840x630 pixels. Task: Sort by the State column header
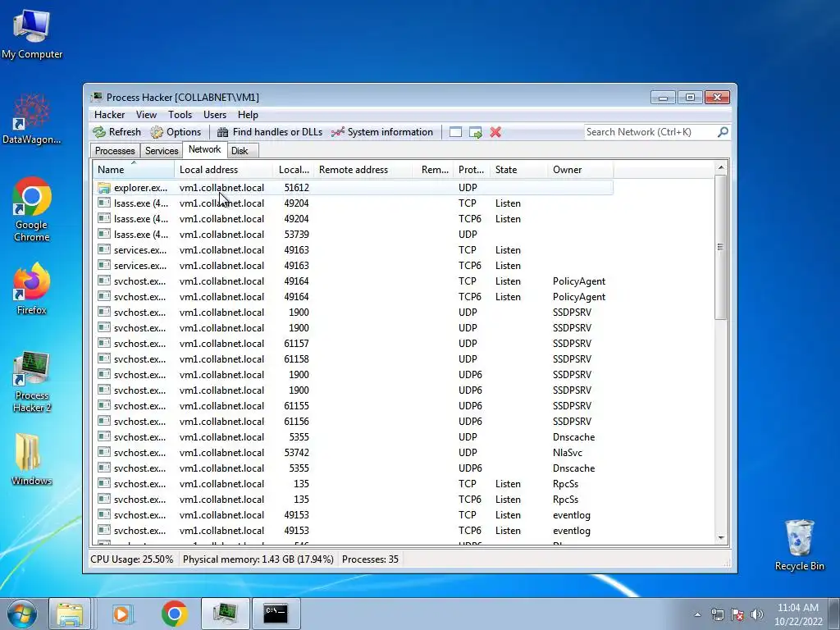518,170
